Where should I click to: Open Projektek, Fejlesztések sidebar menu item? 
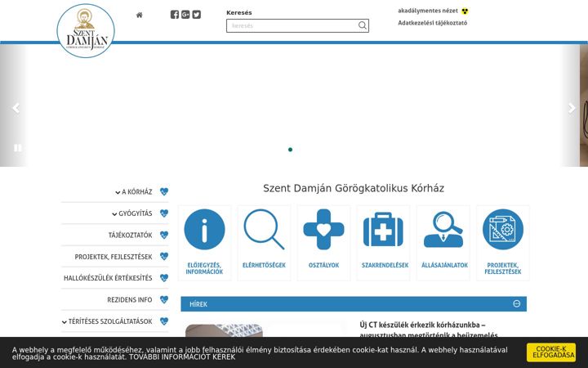point(114,257)
